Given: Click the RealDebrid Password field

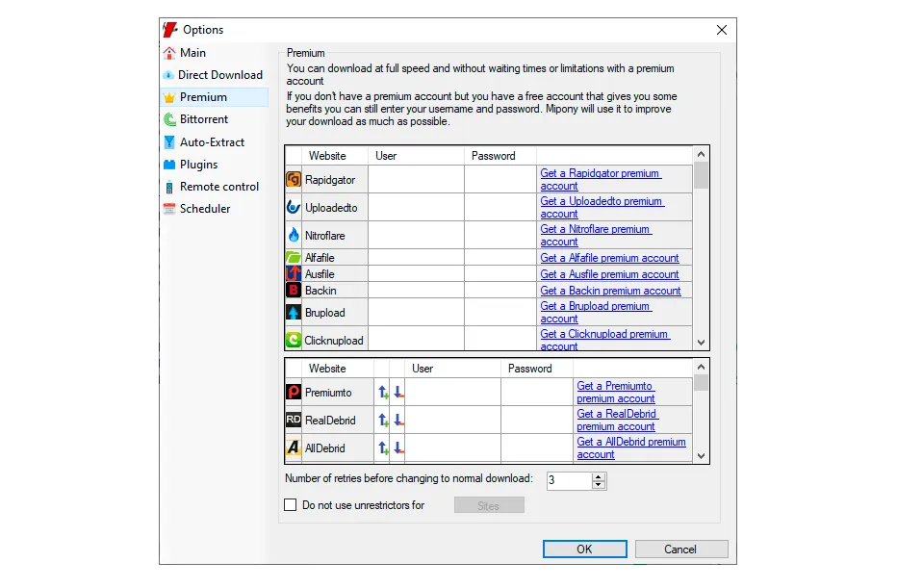Looking at the screenshot, I should click(537, 421).
